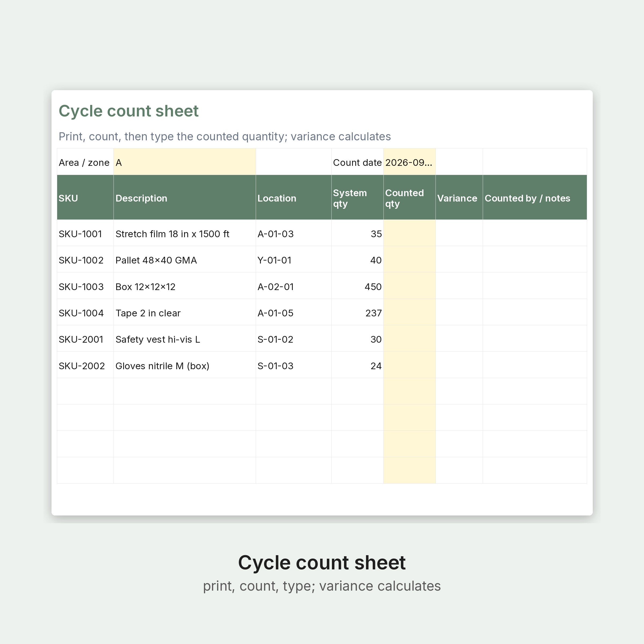Select the Count date value cell

[x=409, y=162]
